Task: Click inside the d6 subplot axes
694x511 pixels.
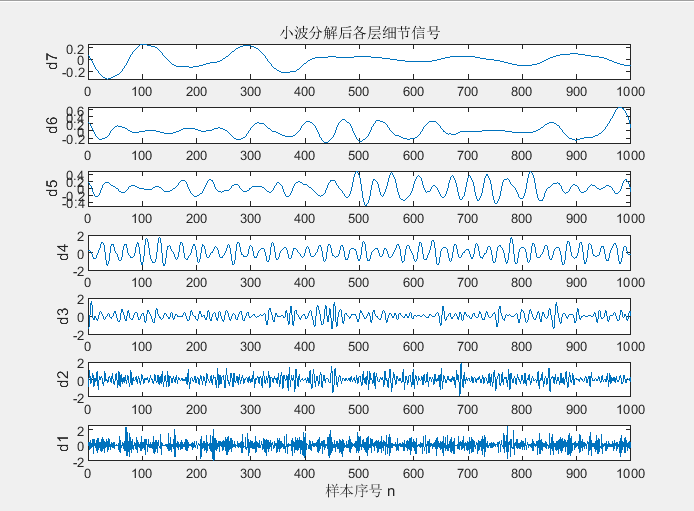Action: 359,125
